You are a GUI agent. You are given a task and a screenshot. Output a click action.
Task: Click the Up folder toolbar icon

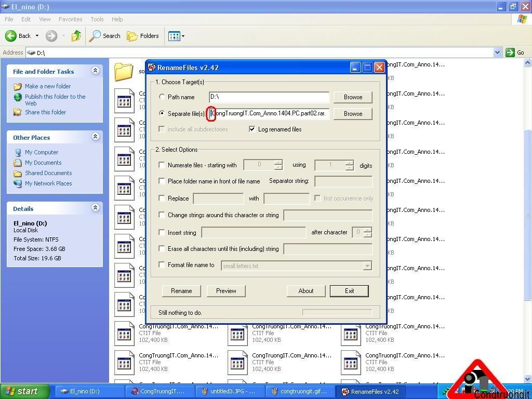coord(76,36)
